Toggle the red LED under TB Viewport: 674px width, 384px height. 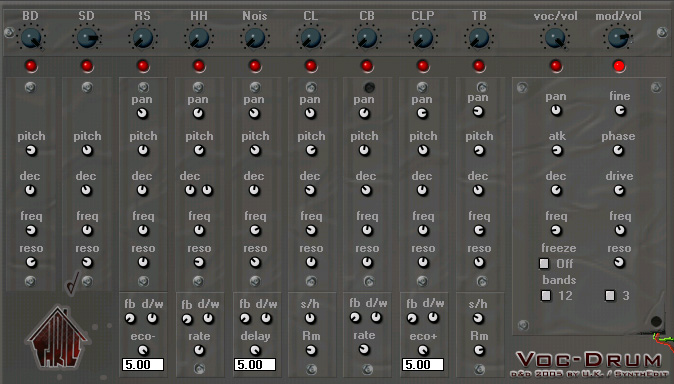(478, 66)
